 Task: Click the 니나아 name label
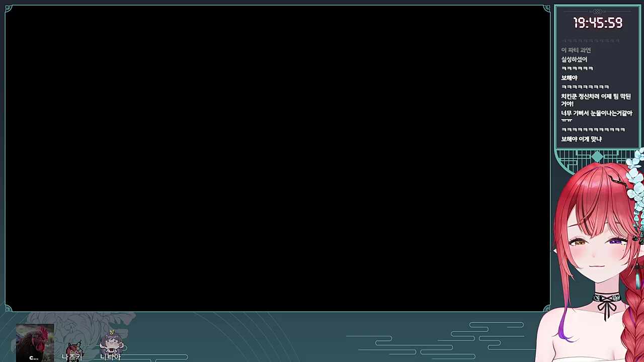tap(110, 357)
